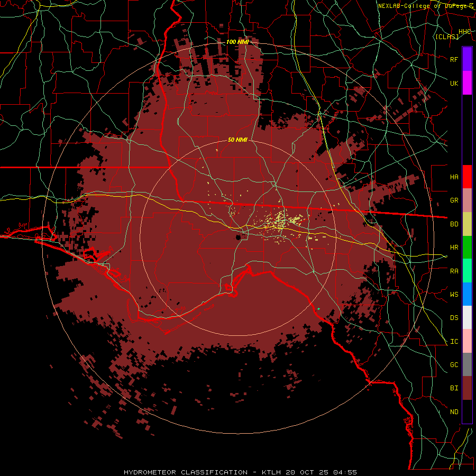
Task: Click the GC legend label
Action: 454,365
